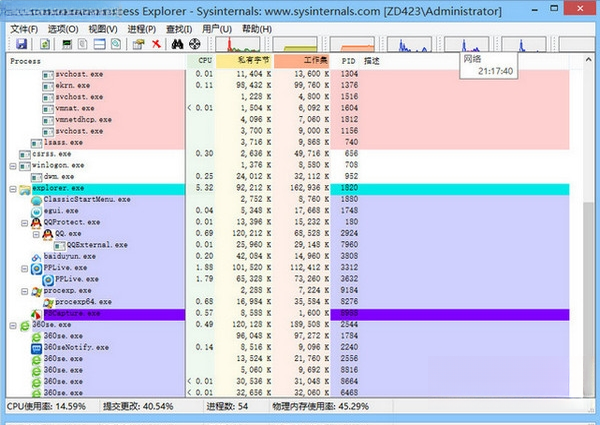The width and height of the screenshot is (600, 425).
Task: Click status bar text 物理内存使用率: 45.29%
Action: (320, 406)
